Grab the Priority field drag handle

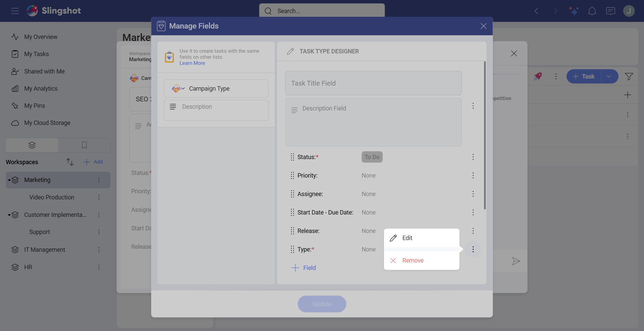tap(292, 176)
